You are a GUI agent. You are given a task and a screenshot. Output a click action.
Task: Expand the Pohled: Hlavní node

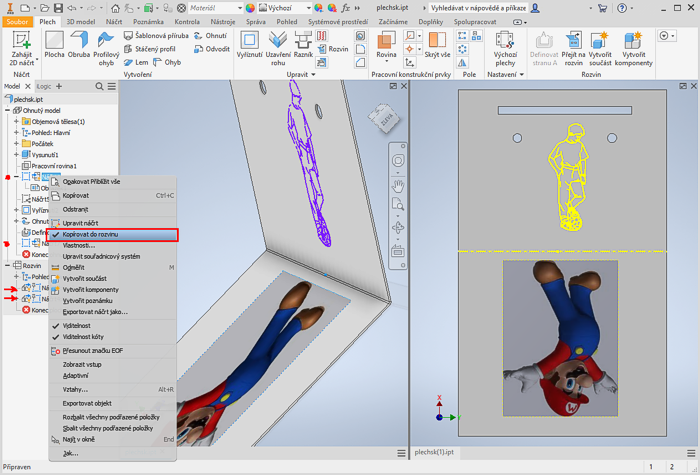(x=17, y=133)
